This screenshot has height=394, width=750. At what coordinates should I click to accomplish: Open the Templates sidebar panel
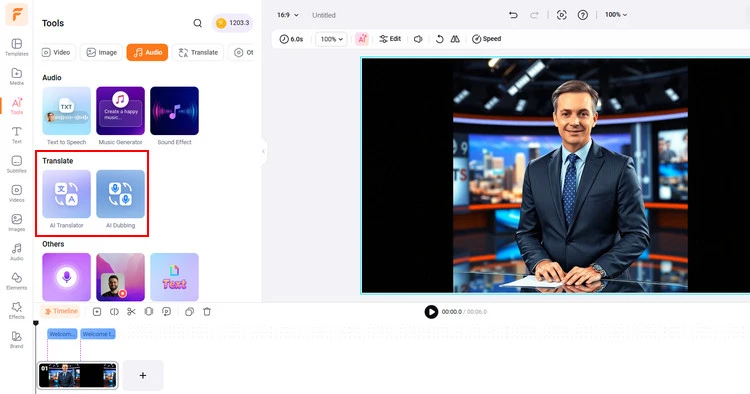[x=16, y=47]
